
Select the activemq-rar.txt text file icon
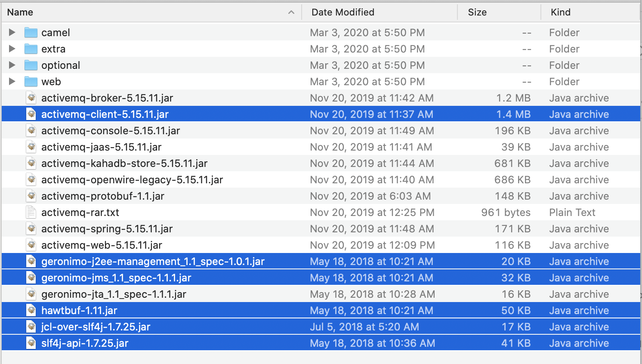[x=31, y=212]
